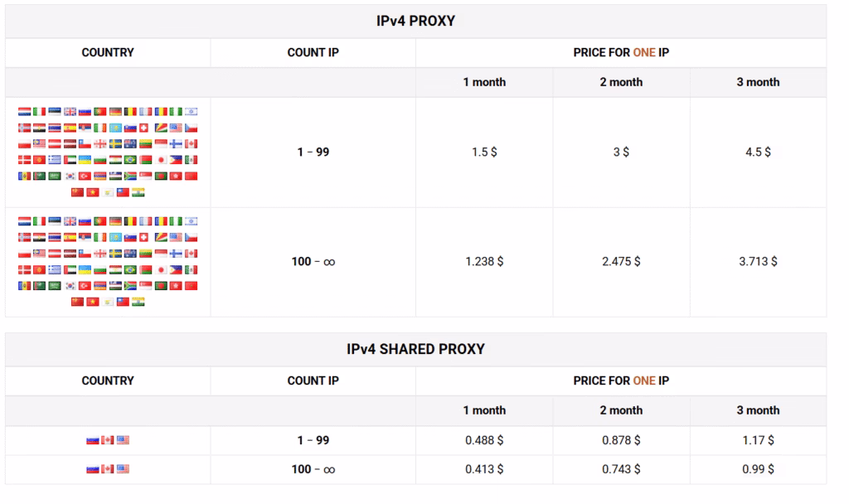
Task: Select Kazakhstan flag in IPv4 Proxy 1–99 row
Action: coord(115,128)
